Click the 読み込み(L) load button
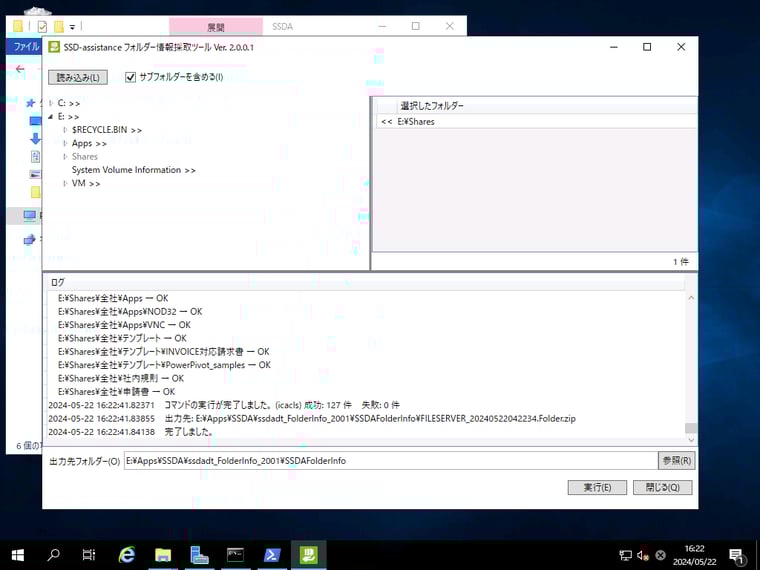 click(78, 77)
